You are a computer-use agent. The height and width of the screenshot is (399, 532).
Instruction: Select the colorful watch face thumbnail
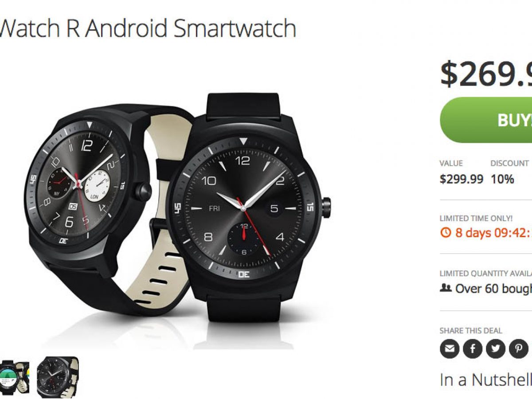pos(14,377)
